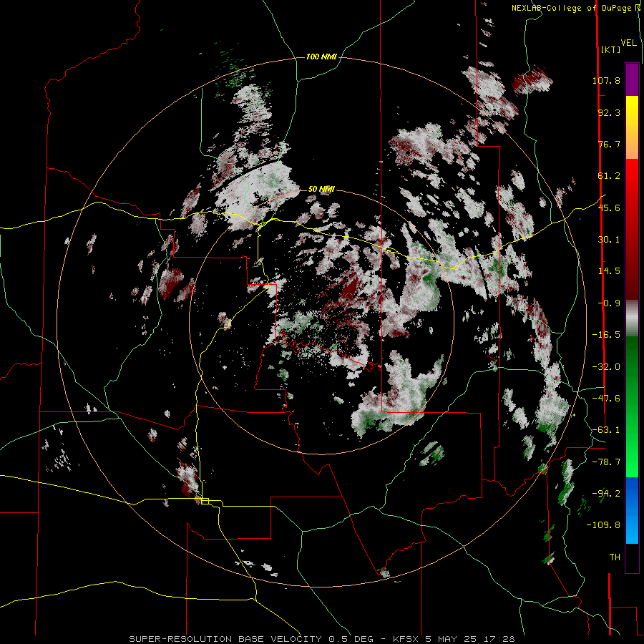
Task: Click the -16.5 scale value
Action: click(x=606, y=335)
